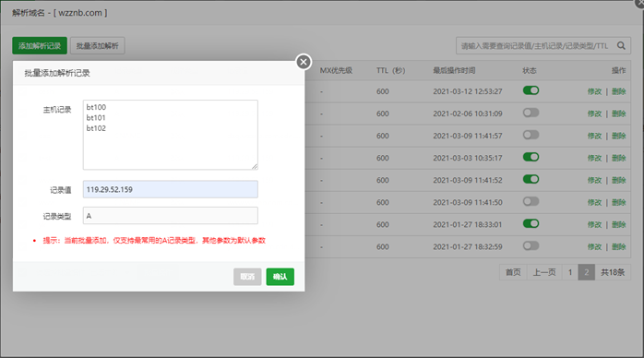Click timestamp 2021-03-03 10:35:17
This screenshot has height=358, width=644.
(468, 158)
